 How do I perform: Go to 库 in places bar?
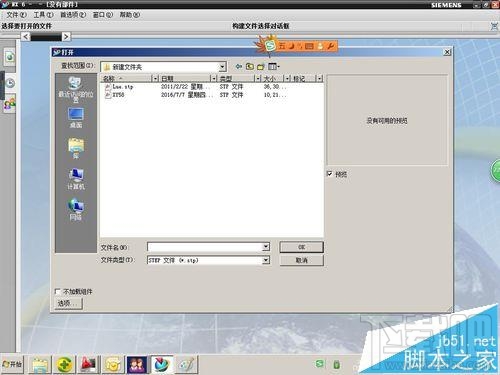pyautogui.click(x=76, y=148)
